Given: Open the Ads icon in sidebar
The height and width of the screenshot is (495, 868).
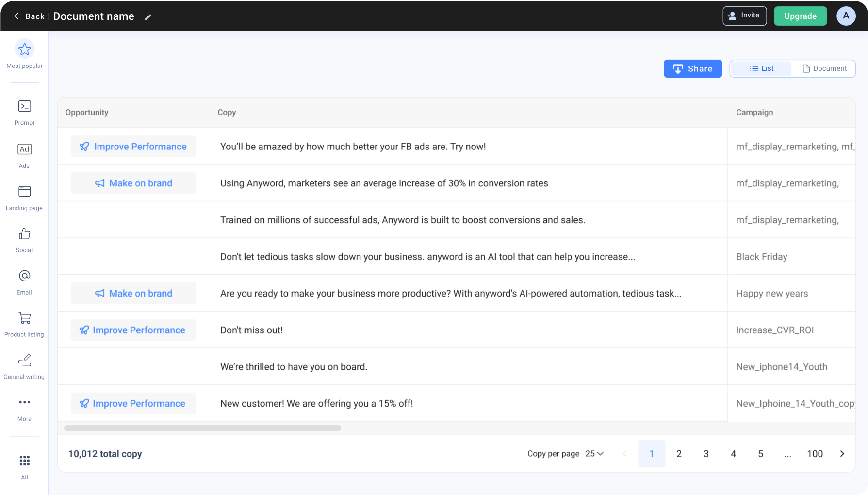Looking at the screenshot, I should click(x=24, y=149).
